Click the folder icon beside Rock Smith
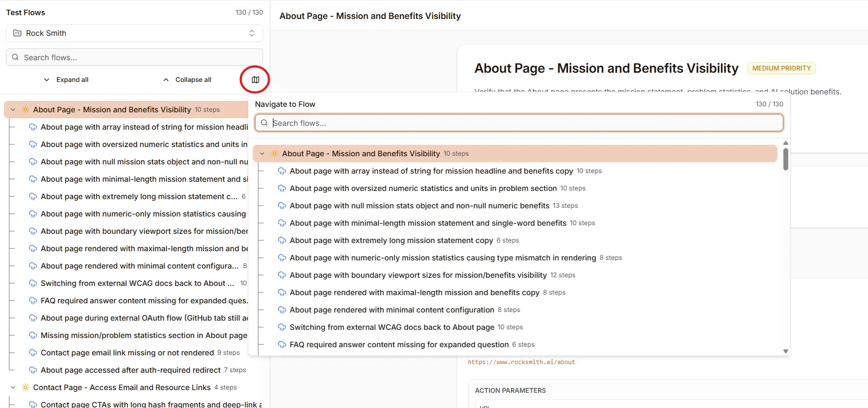Image resolution: width=868 pixels, height=408 pixels. pos(17,33)
